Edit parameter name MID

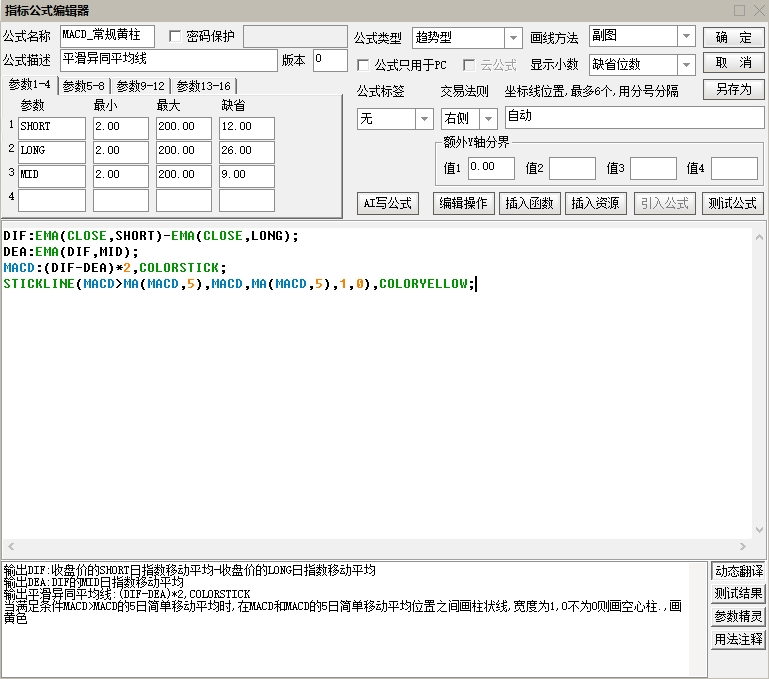(52, 176)
